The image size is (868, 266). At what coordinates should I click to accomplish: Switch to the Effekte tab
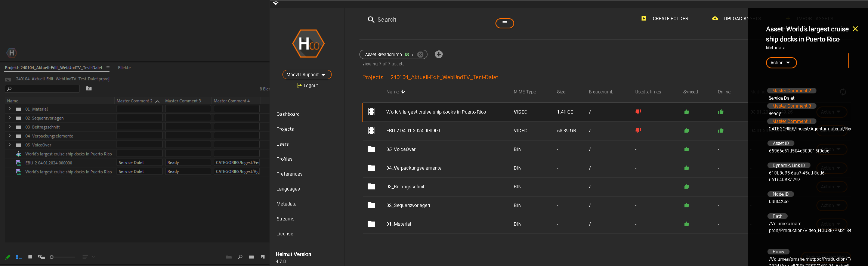pos(124,68)
